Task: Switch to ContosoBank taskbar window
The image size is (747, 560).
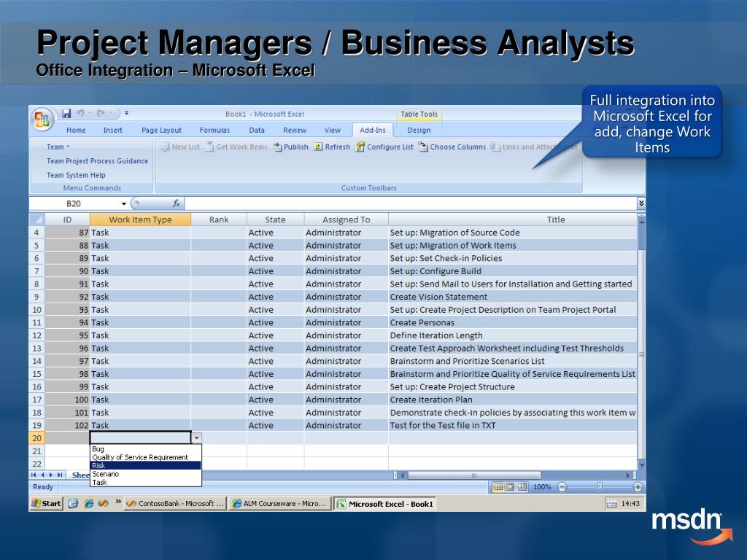Action: tap(175, 503)
